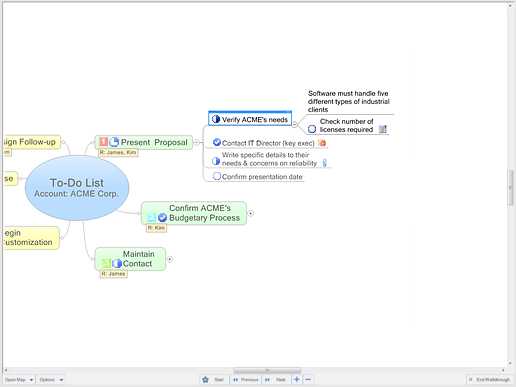This screenshot has height=387, width=516.
Task: Click the horizontal scrollbar thumb
Action: [267, 370]
